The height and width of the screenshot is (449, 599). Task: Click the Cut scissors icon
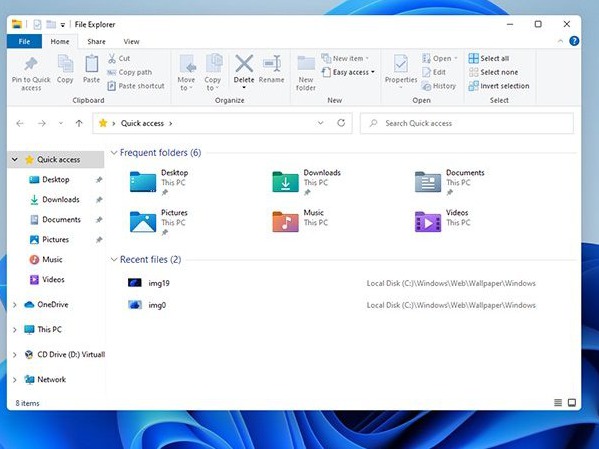pos(112,58)
